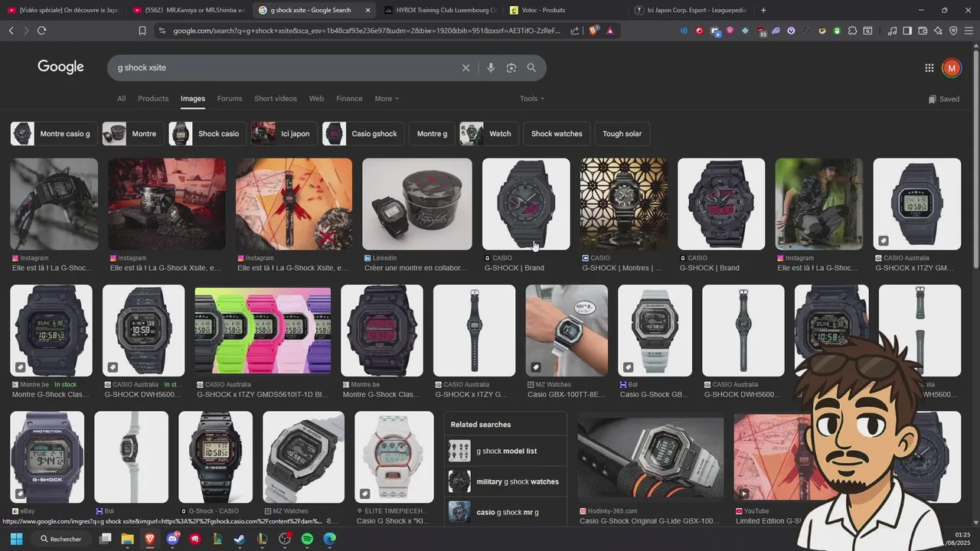Click the Brave Rewards triangle icon
The height and width of the screenshot is (551, 980).
click(610, 31)
